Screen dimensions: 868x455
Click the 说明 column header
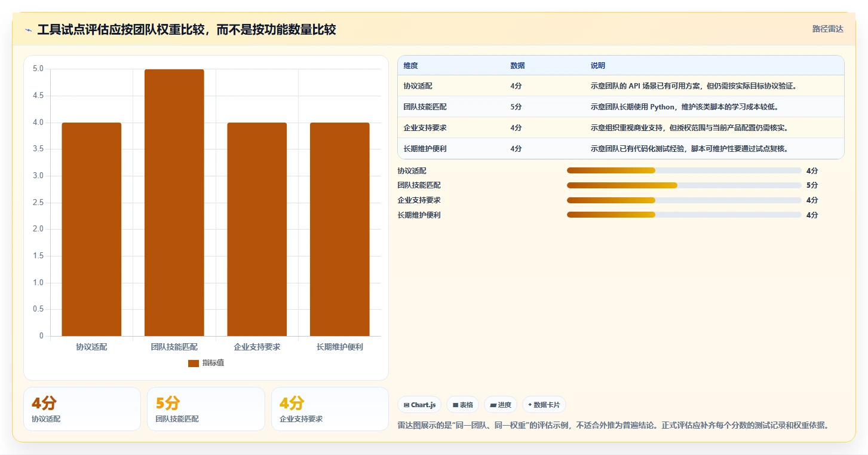[598, 65]
